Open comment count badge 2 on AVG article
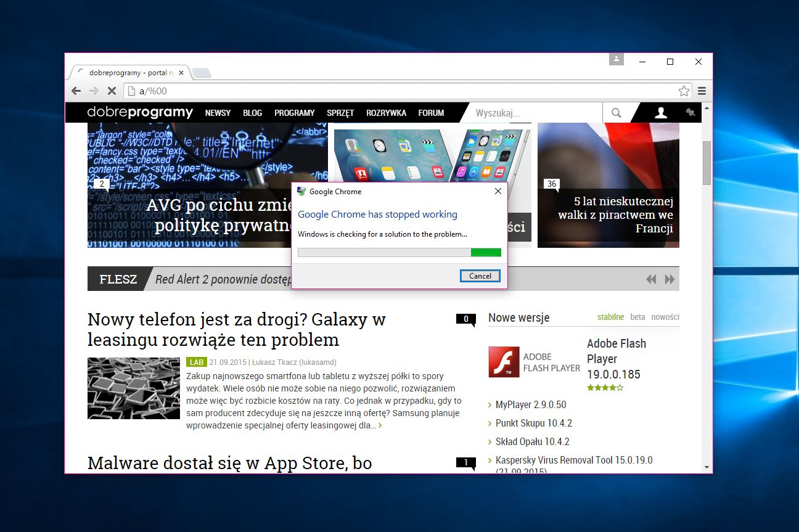The height and width of the screenshot is (532, 799). (102, 184)
